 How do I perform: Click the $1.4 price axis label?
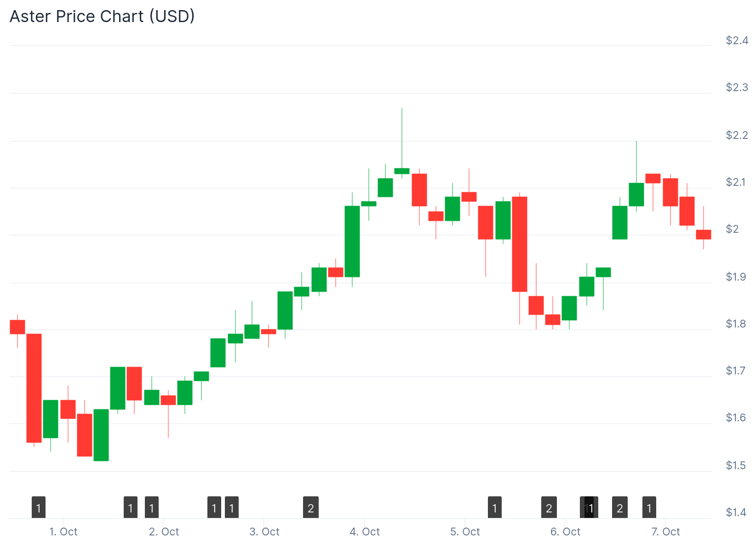tap(737, 512)
